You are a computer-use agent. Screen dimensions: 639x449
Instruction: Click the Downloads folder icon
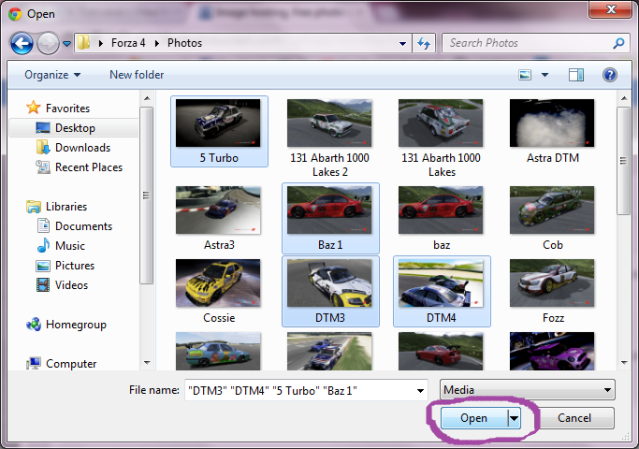click(x=43, y=147)
